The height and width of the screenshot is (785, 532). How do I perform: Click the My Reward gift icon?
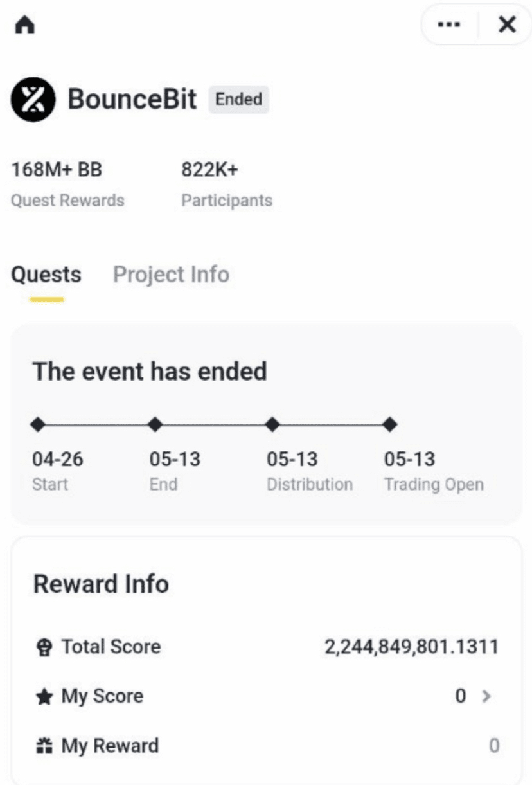pos(44,746)
